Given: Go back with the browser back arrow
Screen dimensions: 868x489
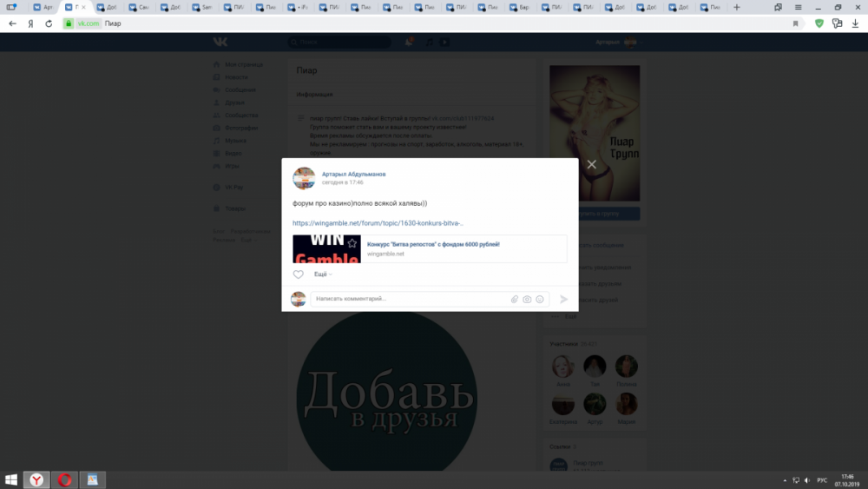Looking at the screenshot, I should 13,23.
